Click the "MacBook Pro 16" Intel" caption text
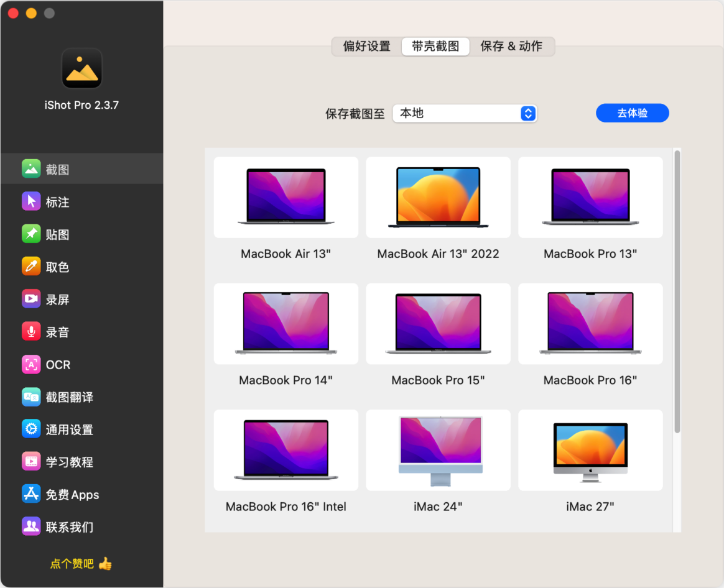The width and height of the screenshot is (724, 588). (x=286, y=507)
